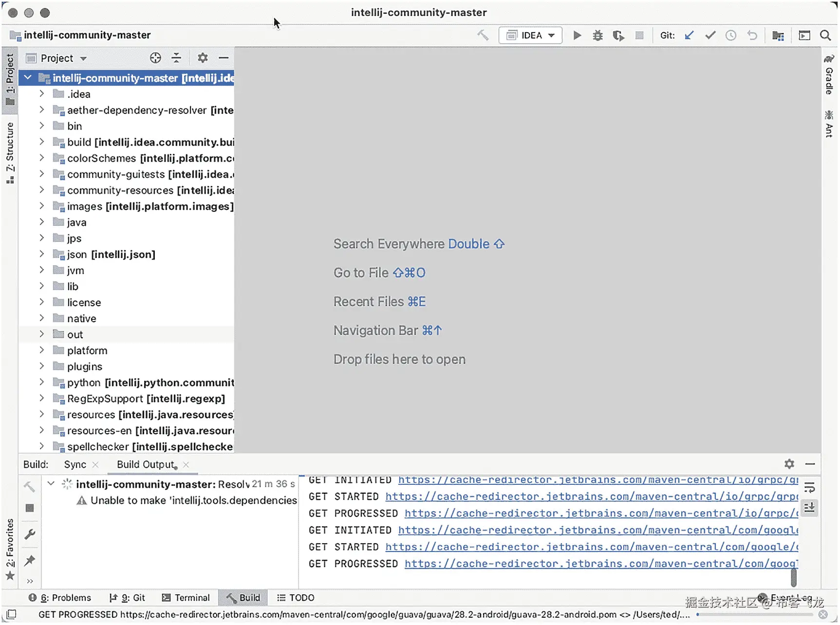Select the out folder in the tree
The image size is (840, 625).
[x=127, y=334]
